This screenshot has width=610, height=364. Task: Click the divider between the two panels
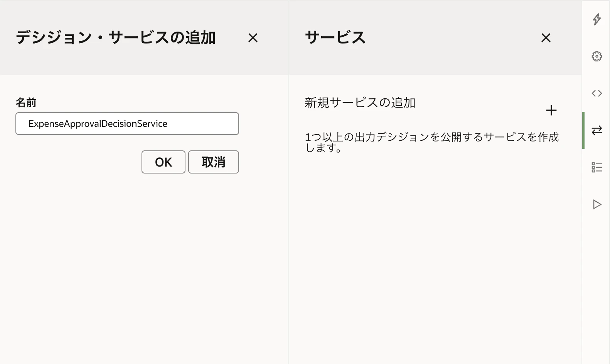click(x=289, y=182)
